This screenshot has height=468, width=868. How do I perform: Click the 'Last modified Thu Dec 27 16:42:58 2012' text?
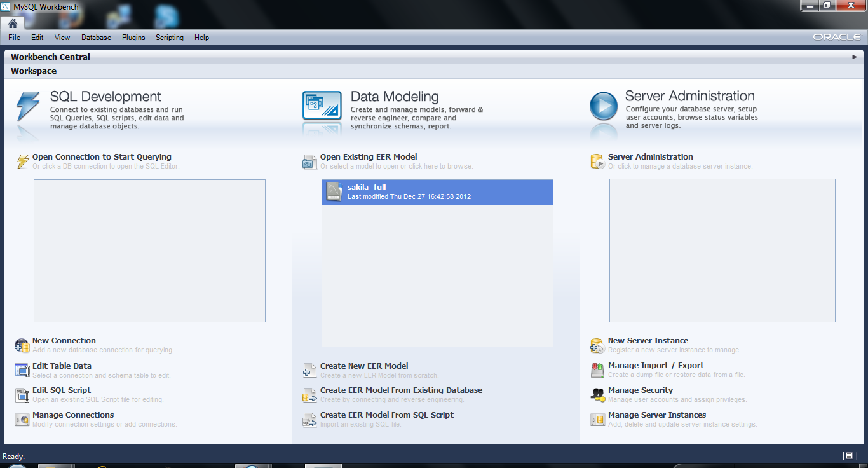click(x=409, y=197)
